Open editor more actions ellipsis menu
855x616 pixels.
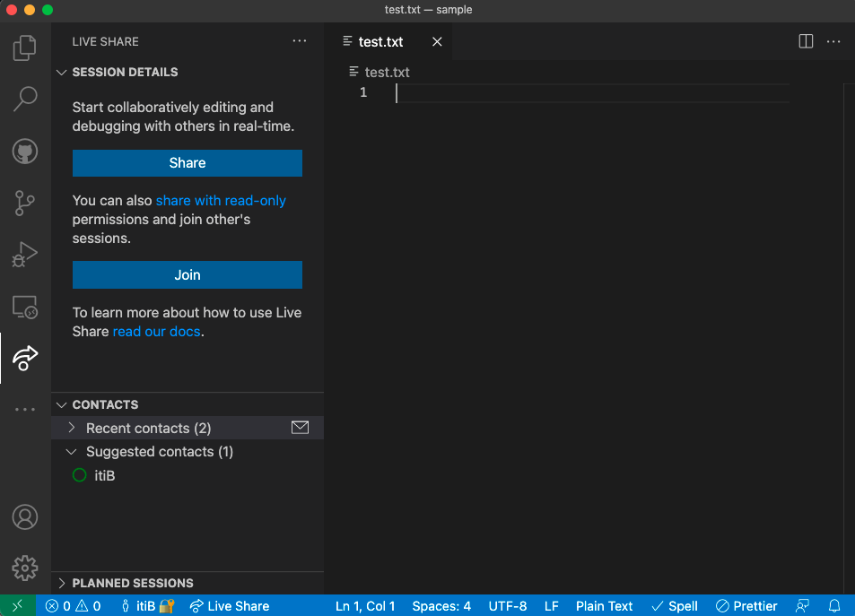click(x=833, y=41)
